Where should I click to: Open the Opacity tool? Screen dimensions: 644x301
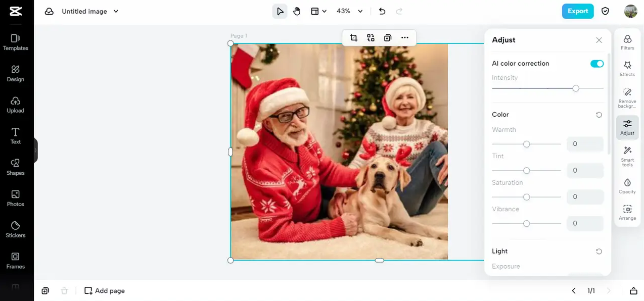[627, 186]
